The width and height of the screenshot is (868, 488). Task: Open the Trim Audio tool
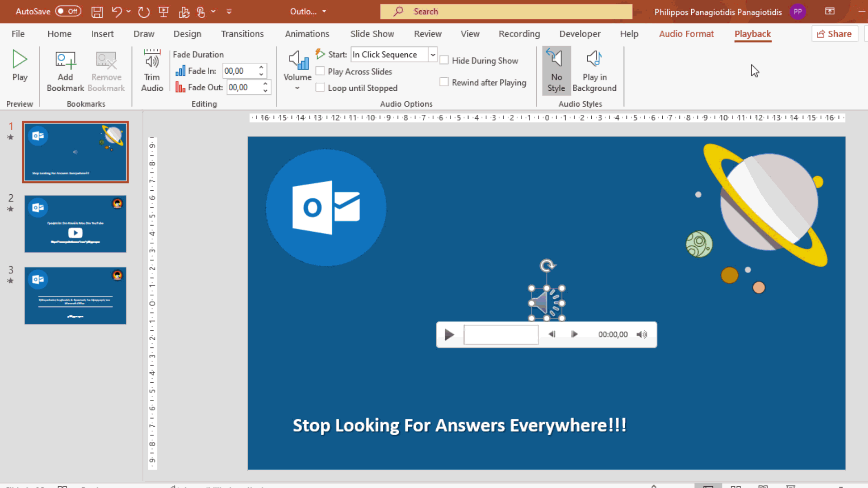tap(151, 70)
